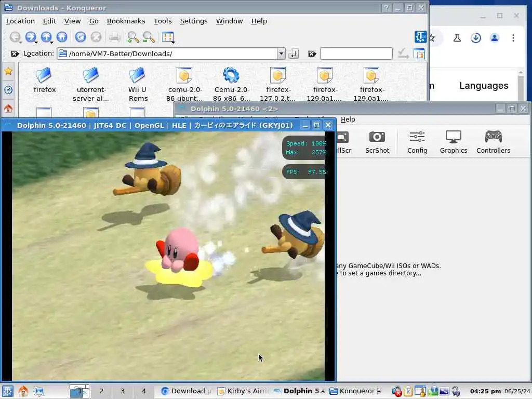Screen dimensions: 532x399
Task: Click Konqueror's Forward navigation arrow
Action: (31, 37)
